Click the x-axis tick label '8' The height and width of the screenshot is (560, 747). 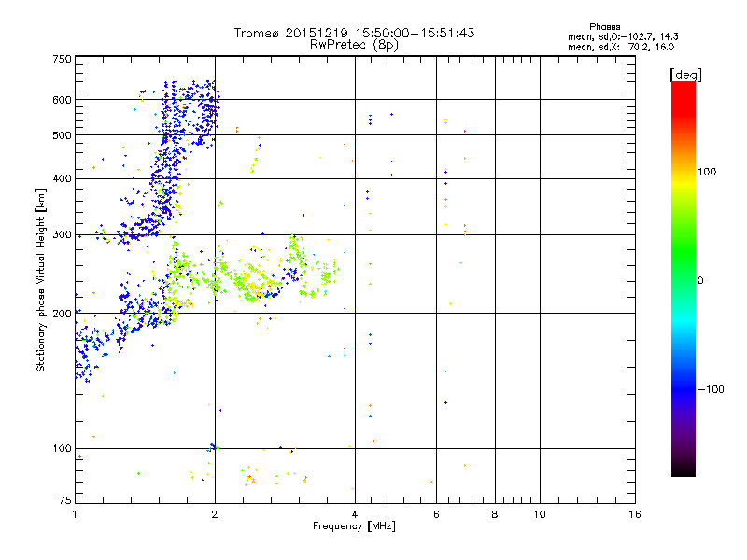(495, 514)
